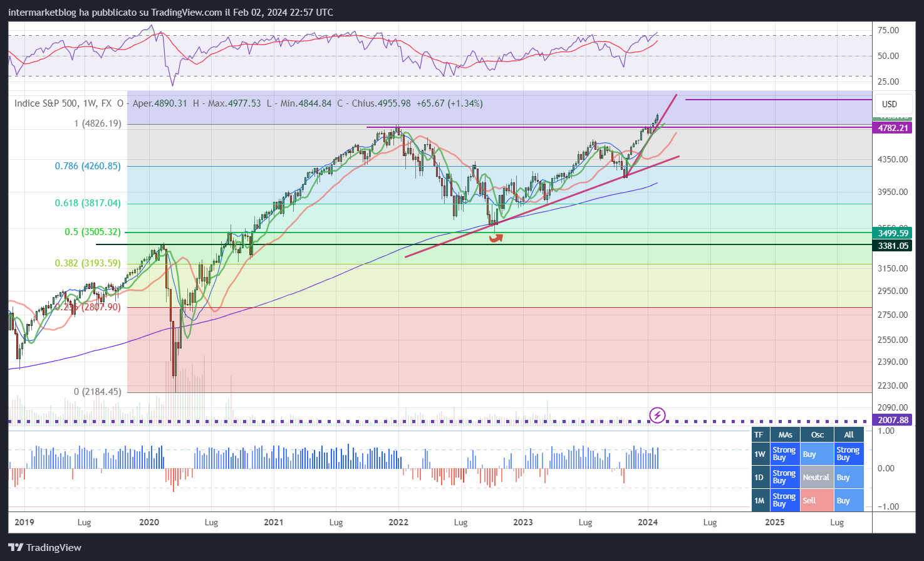Click the Indice S&P 500 symbol title
The width and height of the screenshot is (924, 561).
pyautogui.click(x=63, y=103)
